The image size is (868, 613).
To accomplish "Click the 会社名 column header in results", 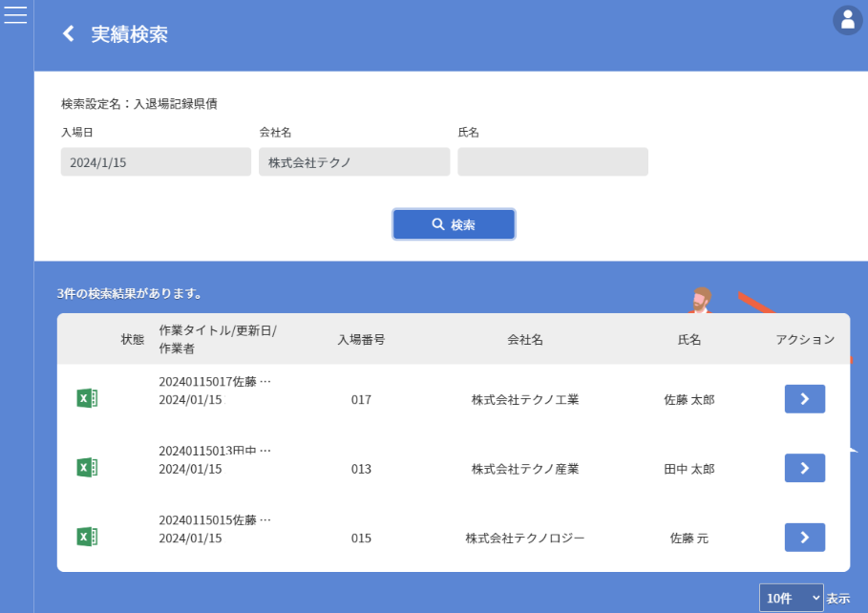I will pos(524,340).
